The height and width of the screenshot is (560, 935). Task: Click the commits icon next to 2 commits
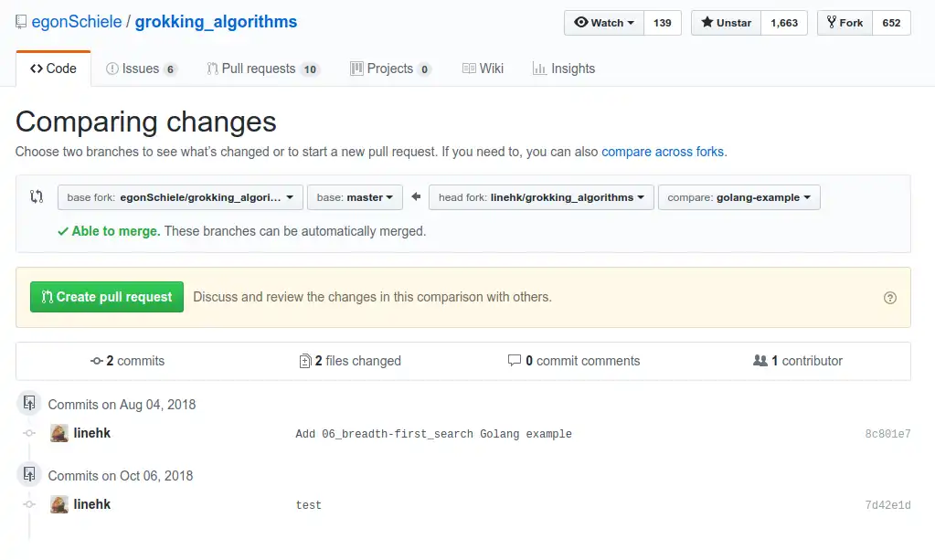click(96, 361)
